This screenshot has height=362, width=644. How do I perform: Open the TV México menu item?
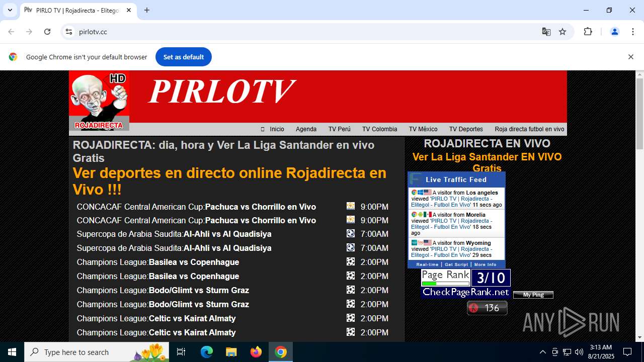coord(423,129)
